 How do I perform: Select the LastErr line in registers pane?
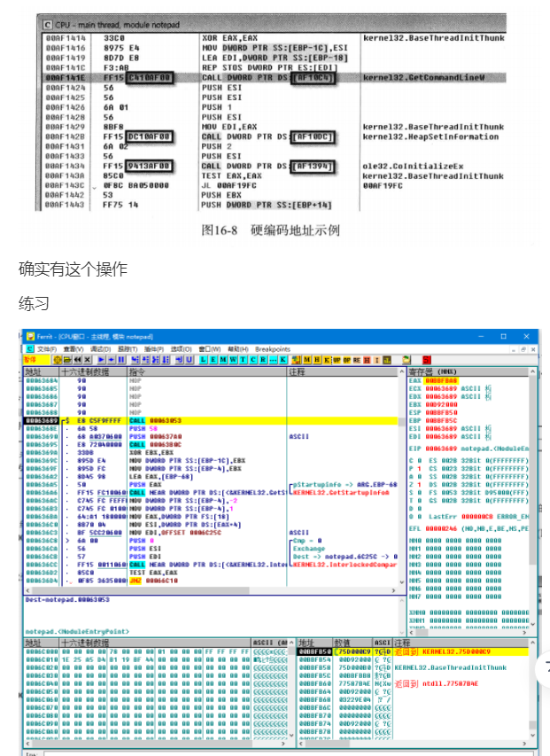tap(469, 517)
